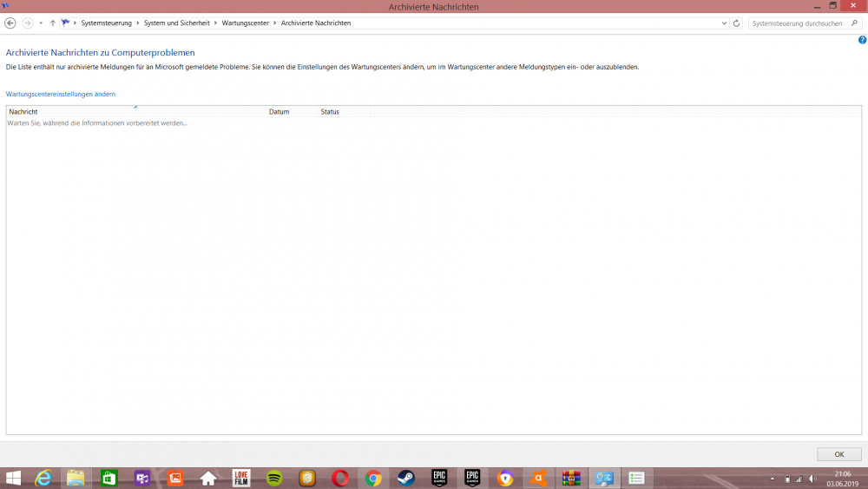Click the Wartungscenter flag icon in address bar
Image resolution: width=868 pixels, height=489 pixels.
pos(65,23)
